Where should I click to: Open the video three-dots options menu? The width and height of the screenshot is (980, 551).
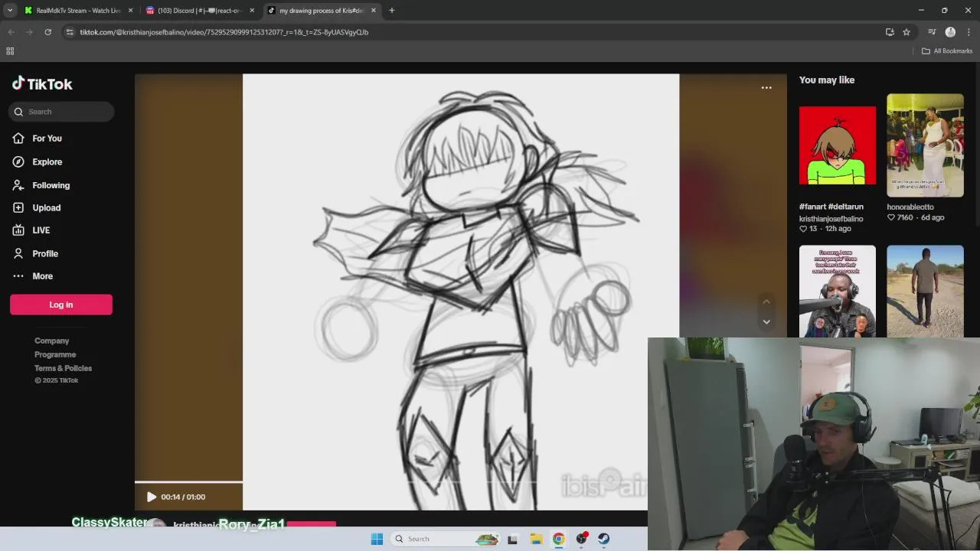tap(766, 88)
